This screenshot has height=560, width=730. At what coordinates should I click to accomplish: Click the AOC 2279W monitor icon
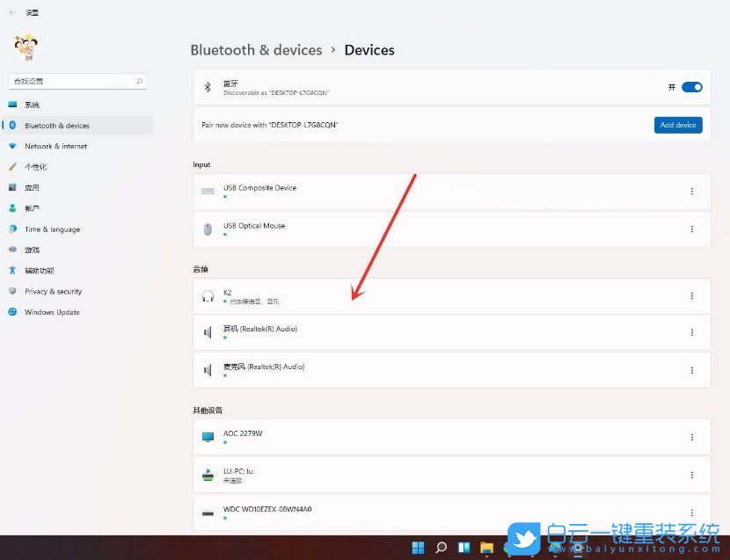pyautogui.click(x=208, y=437)
